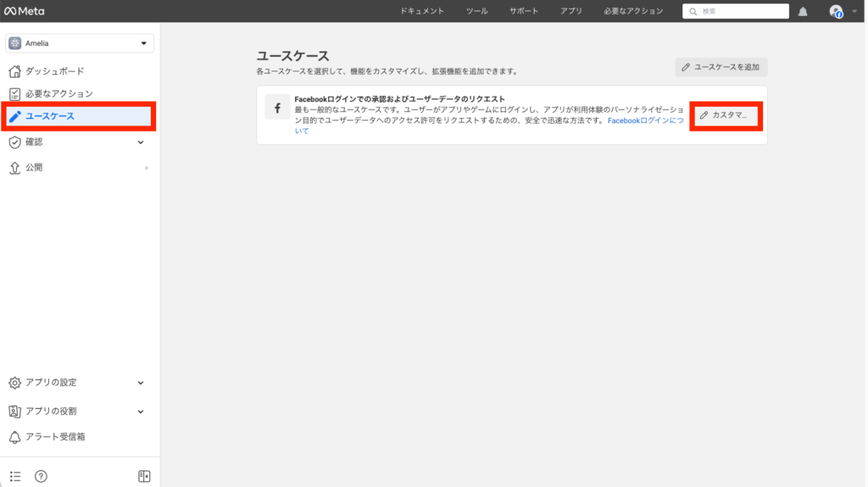Open help question mark icon
868x487 pixels.
41,476
